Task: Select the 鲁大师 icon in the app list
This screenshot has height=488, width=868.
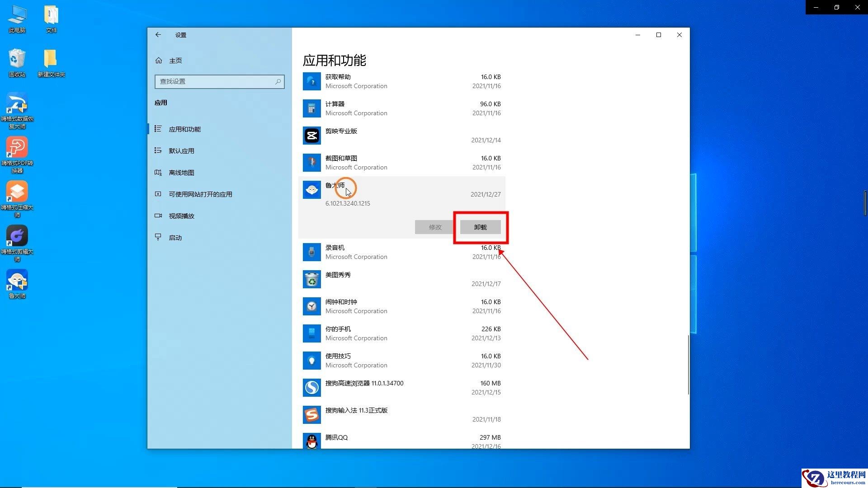Action: point(311,189)
